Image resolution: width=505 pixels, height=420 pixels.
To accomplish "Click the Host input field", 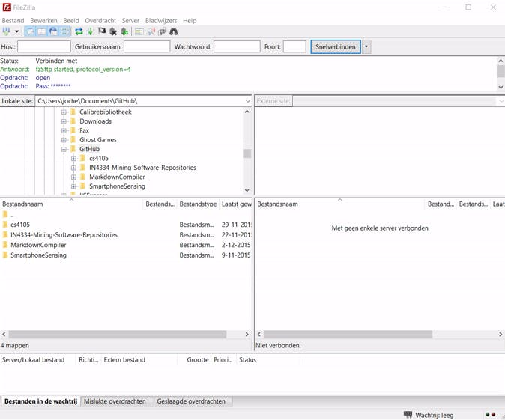I will pyautogui.click(x=43, y=46).
